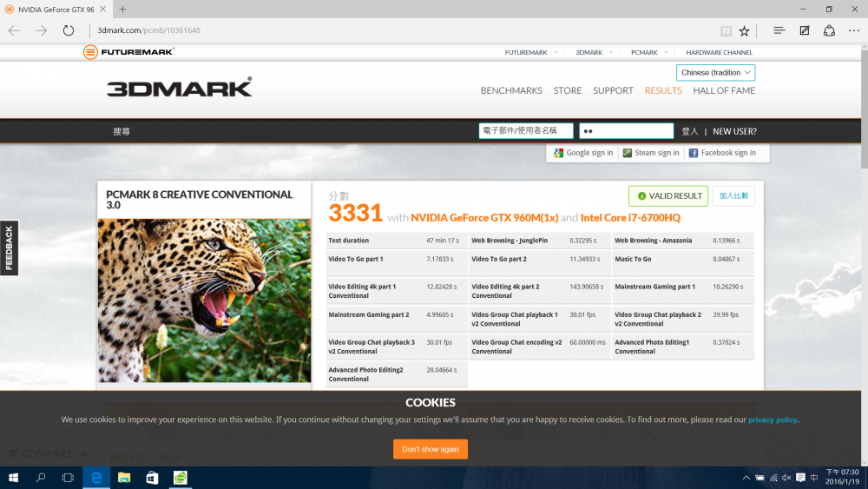Image resolution: width=868 pixels, height=489 pixels.
Task: Click the 登入 login button
Action: pyautogui.click(x=690, y=131)
